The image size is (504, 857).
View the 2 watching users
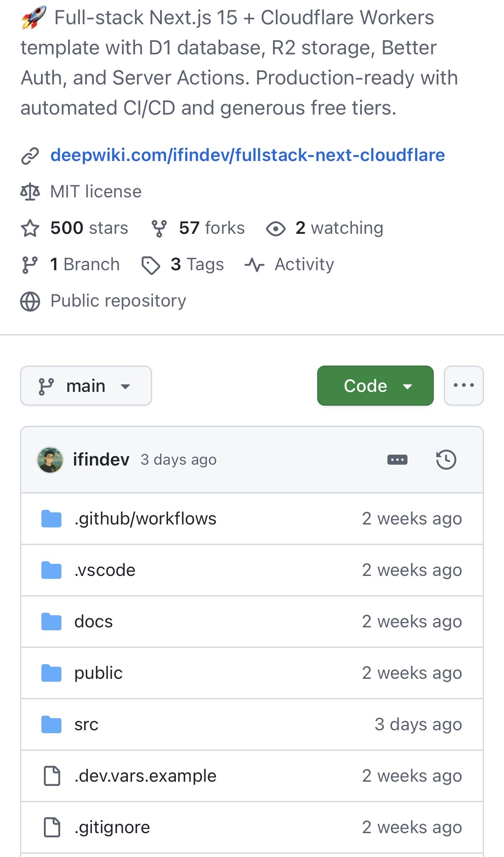pyautogui.click(x=339, y=228)
